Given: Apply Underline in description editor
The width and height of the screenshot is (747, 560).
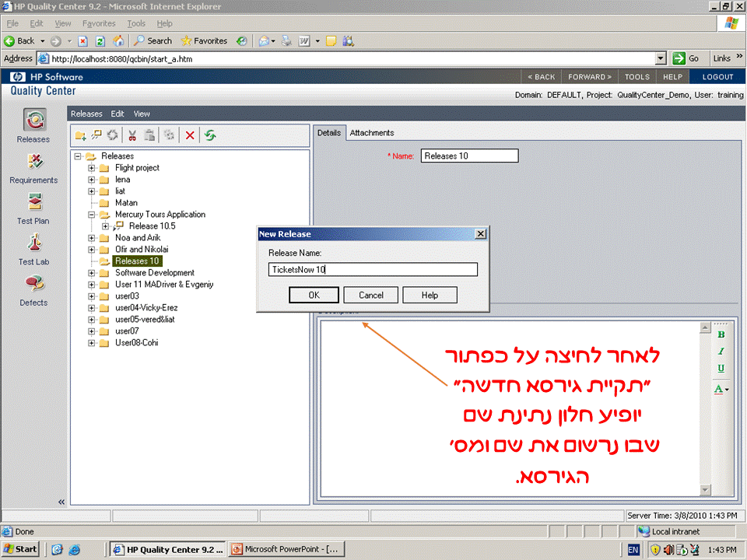Looking at the screenshot, I should 721,368.
